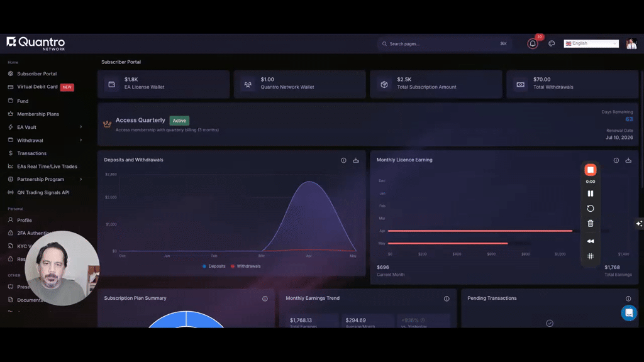Viewport: 644px width, 362px height.
Task: Click the Jul 10, 2026 renewal date
Action: (619, 138)
